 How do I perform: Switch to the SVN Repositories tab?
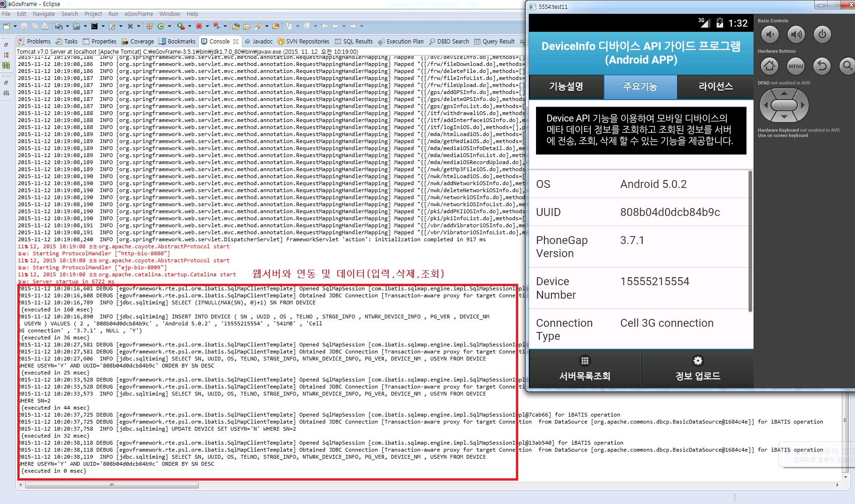tap(303, 42)
